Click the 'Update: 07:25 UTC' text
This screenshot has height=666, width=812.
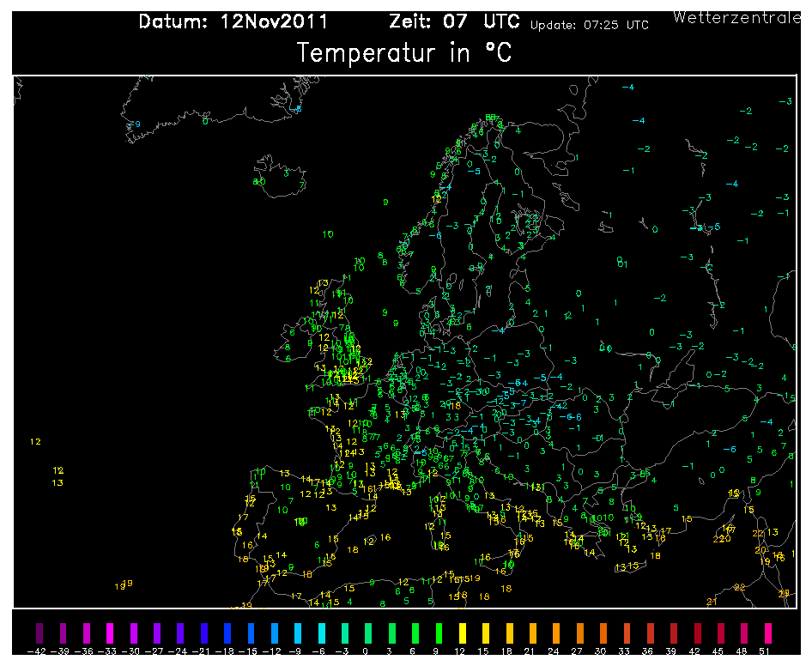click(590, 25)
